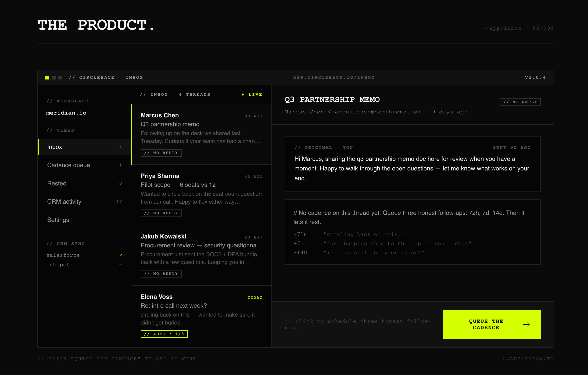Click the meridian.io workspace name

coord(66,113)
